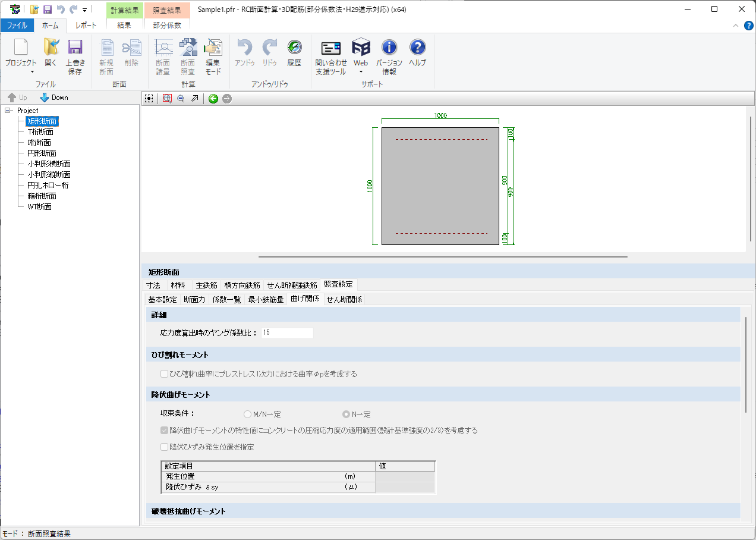Select 箱桁断面 in the tree
The height and width of the screenshot is (540, 756).
tap(42, 196)
